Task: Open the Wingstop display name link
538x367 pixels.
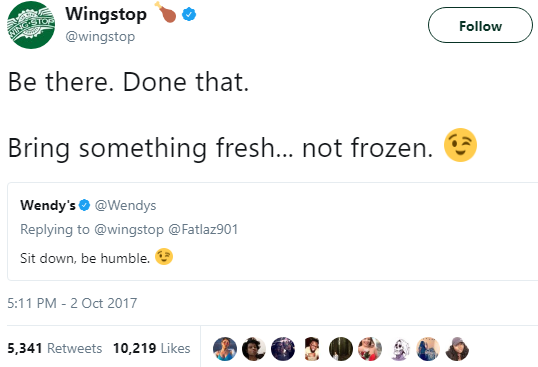Action: click(106, 14)
